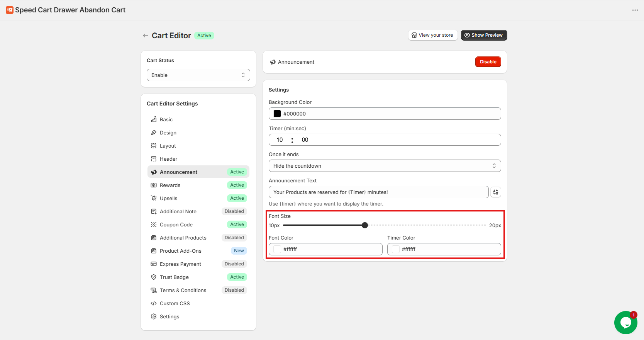The image size is (644, 340).
Task: Click the Speed Cart app logo icon
Action: pos(10,10)
